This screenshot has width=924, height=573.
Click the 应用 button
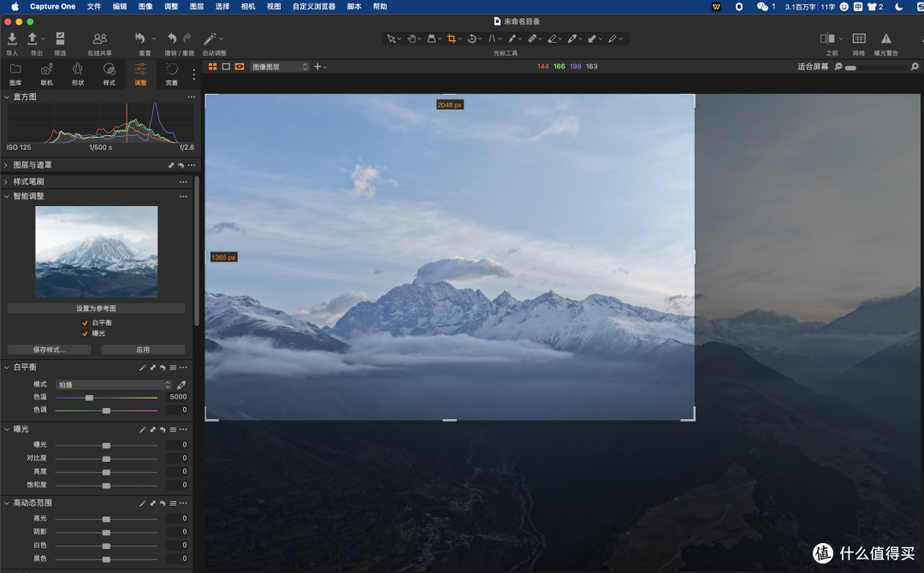pos(143,350)
